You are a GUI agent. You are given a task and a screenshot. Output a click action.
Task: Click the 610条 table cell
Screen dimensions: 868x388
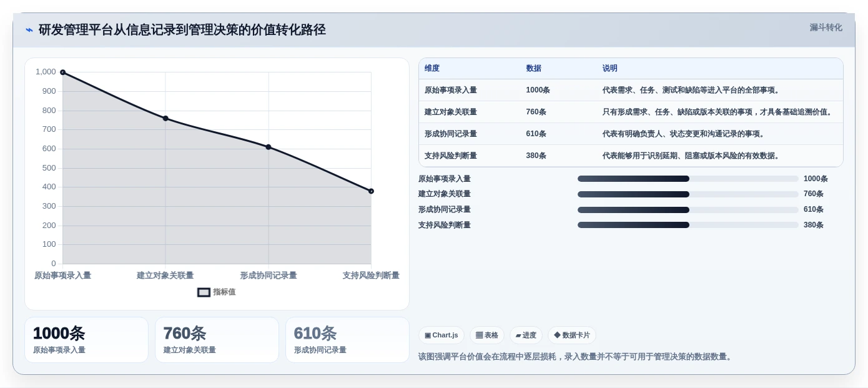tap(536, 134)
